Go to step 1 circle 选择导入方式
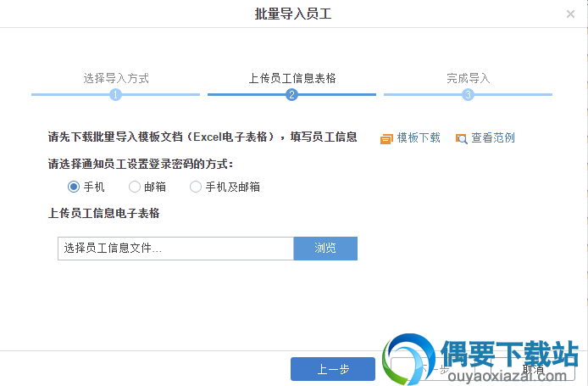The height and width of the screenshot is (386, 588). point(115,95)
